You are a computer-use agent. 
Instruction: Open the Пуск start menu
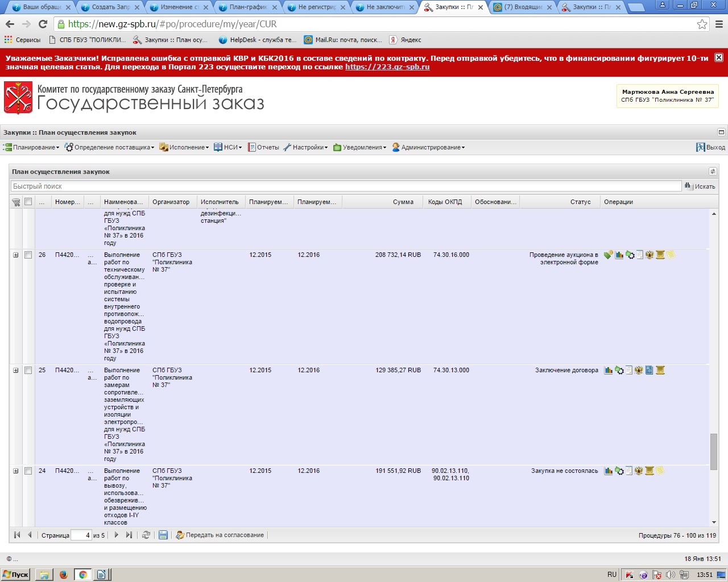(x=16, y=575)
